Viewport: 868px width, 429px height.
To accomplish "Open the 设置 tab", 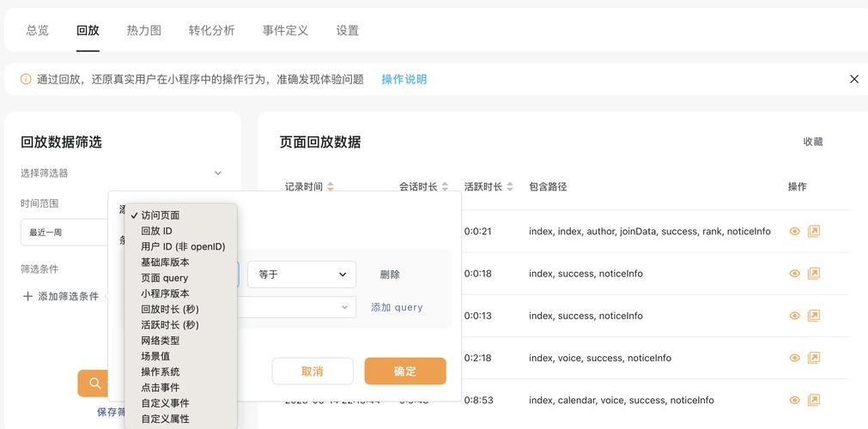I will tap(347, 30).
